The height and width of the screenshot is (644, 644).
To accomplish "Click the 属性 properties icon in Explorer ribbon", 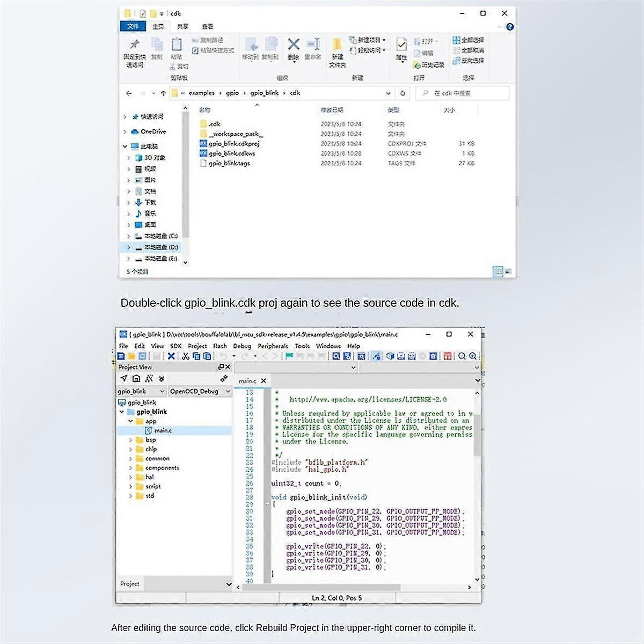I will (x=401, y=45).
